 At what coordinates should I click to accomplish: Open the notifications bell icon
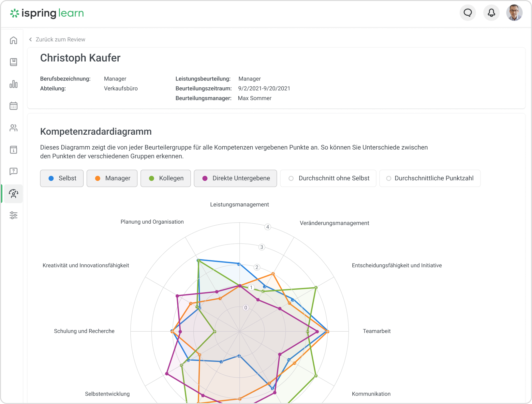pyautogui.click(x=491, y=13)
